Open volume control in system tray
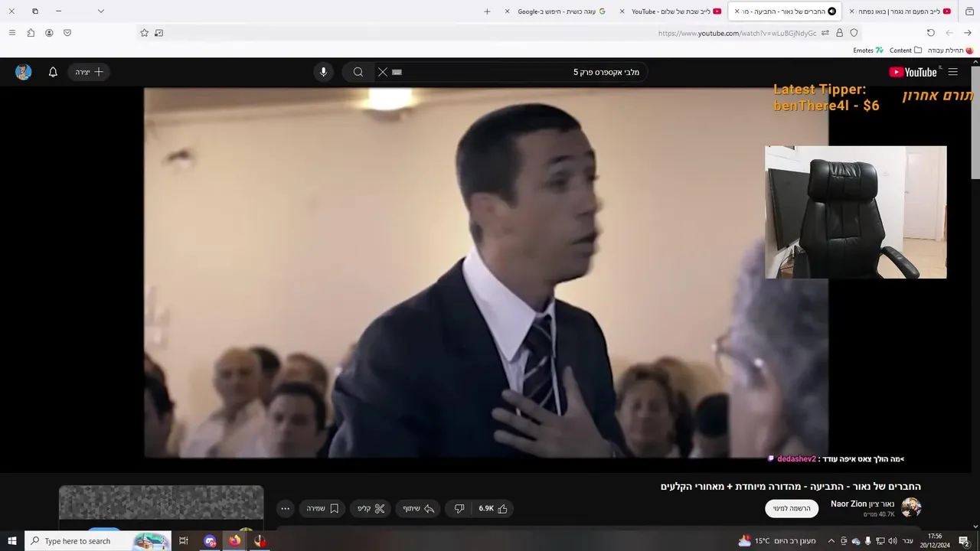 (893, 541)
